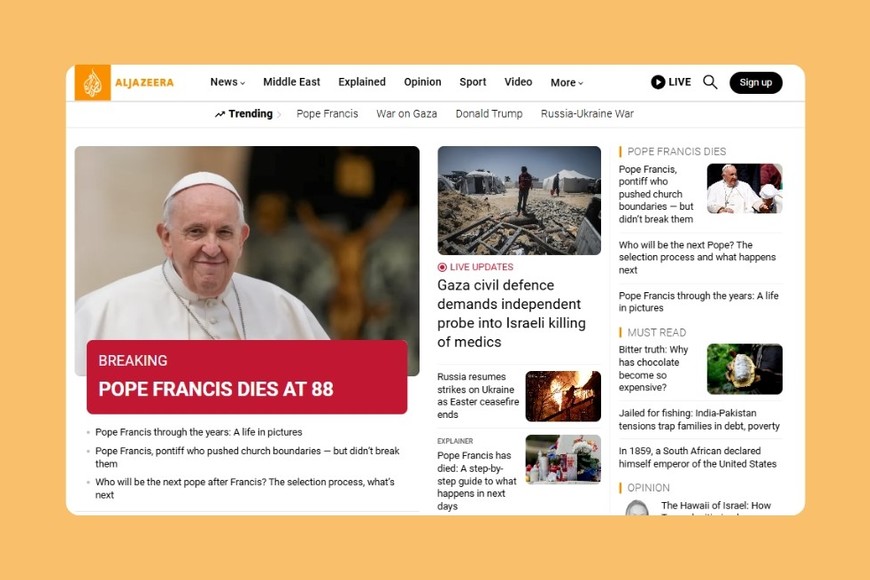Click the Trending arrow icon
Screen dimensions: 870x580
coord(220,114)
